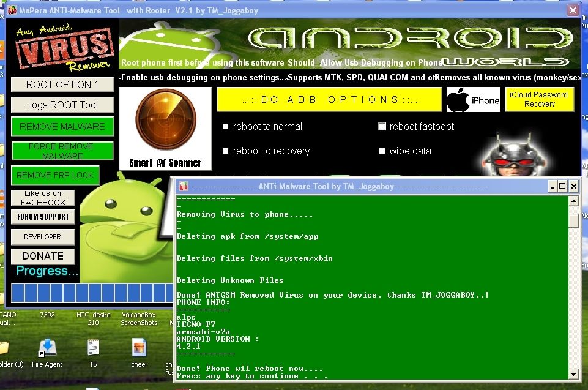The width and height of the screenshot is (588, 390).
Task: Check the reboot fastboot option
Action: click(x=382, y=127)
